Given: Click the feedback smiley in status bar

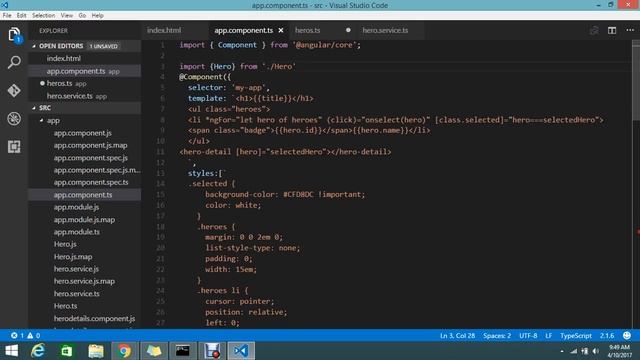Looking at the screenshot, I should (627, 336).
